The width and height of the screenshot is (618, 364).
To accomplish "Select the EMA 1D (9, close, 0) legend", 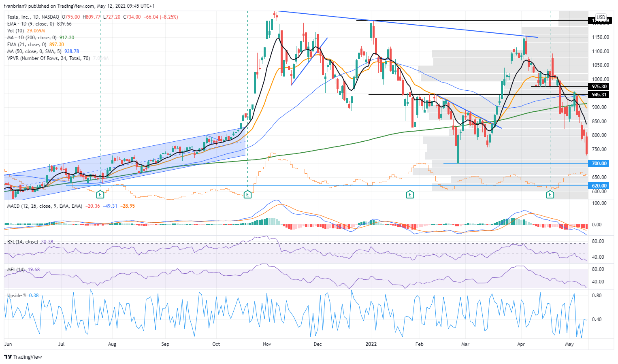I will point(31,24).
